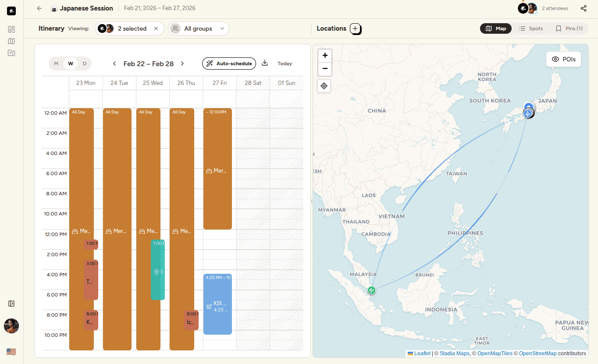Click the Auto-schedule button
Screen dimensions: 598x364
click(x=229, y=64)
